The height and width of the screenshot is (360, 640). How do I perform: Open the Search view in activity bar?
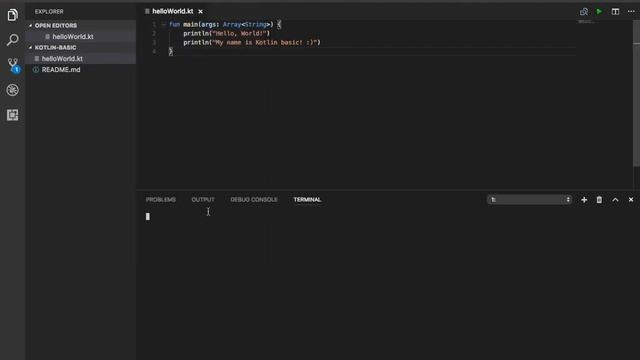[12, 40]
